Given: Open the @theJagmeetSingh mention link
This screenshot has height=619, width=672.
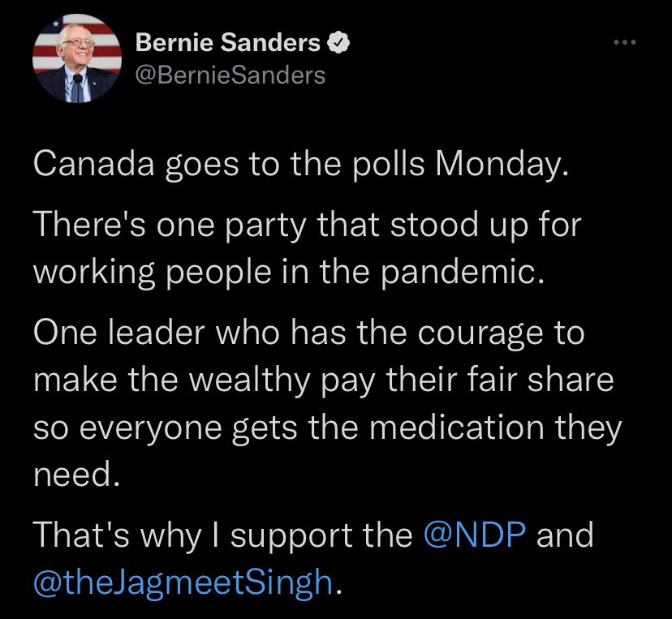Looking at the screenshot, I should [x=183, y=582].
